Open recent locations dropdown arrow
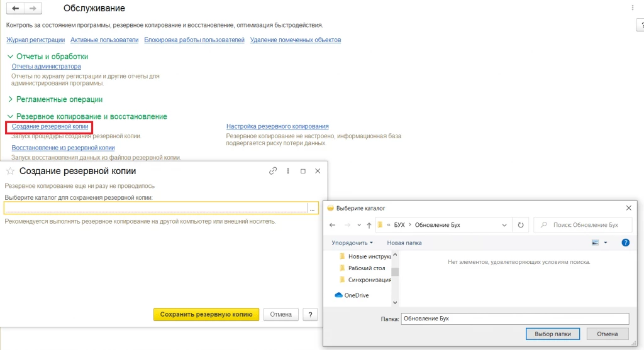Screen dimensions: 644x350 click(359, 225)
